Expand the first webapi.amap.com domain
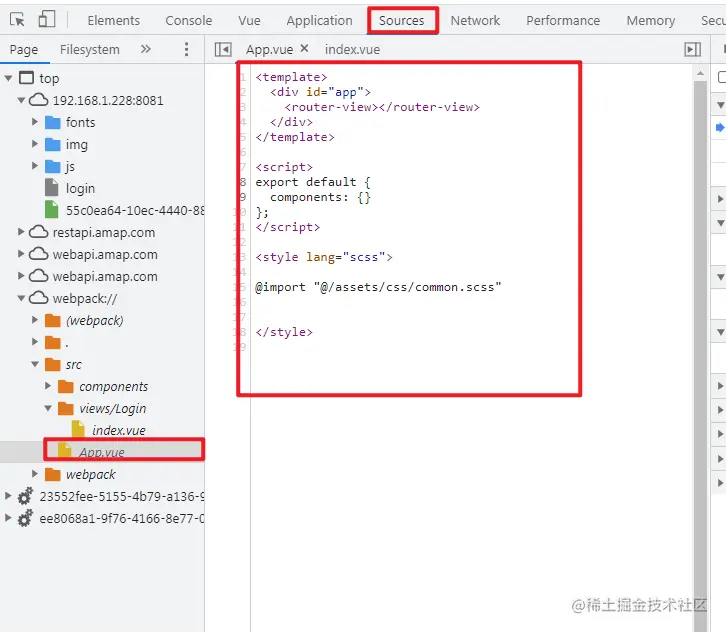726x632 pixels. (21, 254)
